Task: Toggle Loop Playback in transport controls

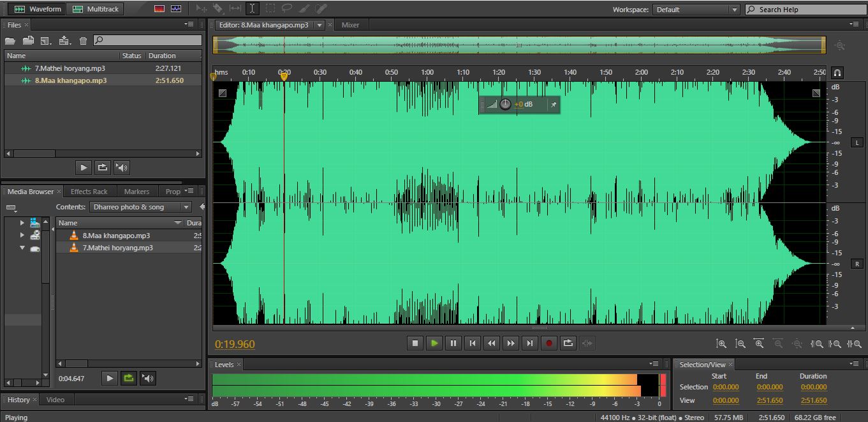Action: (568, 343)
